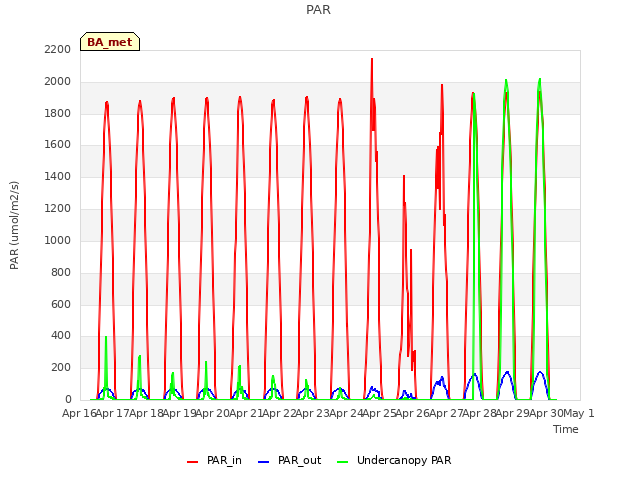Click the 1400 y-axis tick label
The image size is (640, 480).
click(58, 176)
